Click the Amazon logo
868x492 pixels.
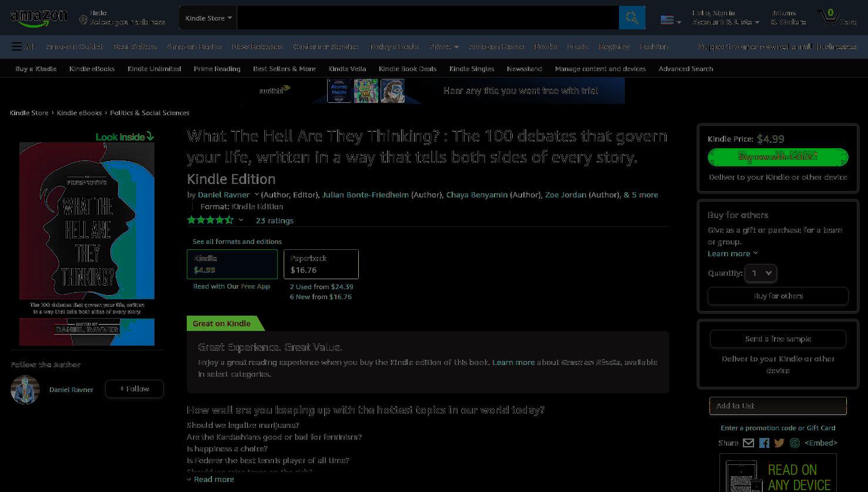click(x=39, y=18)
